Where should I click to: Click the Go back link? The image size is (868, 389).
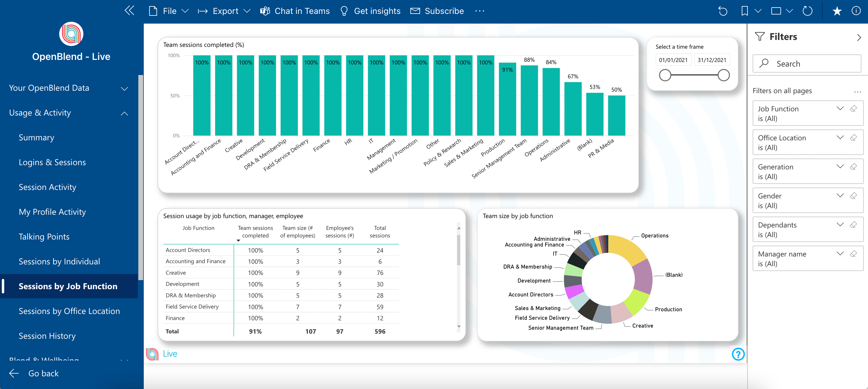tap(43, 374)
